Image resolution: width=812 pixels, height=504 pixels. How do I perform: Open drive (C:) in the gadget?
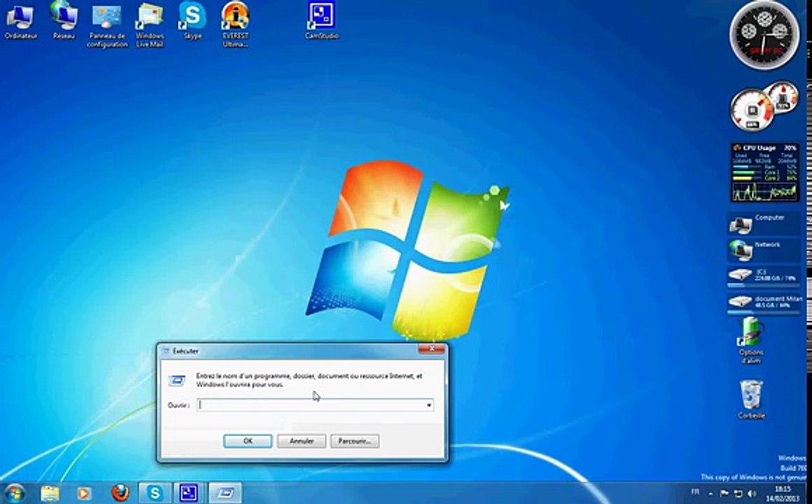(x=764, y=276)
